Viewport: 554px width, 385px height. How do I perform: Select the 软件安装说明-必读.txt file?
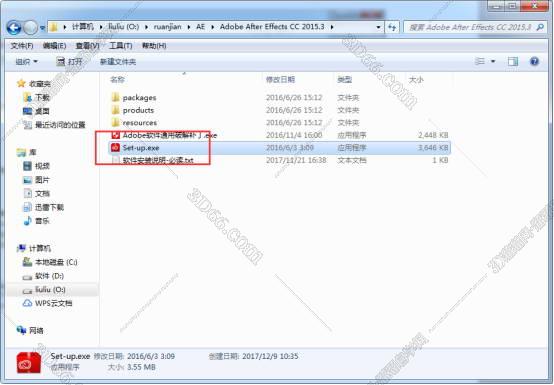(158, 160)
